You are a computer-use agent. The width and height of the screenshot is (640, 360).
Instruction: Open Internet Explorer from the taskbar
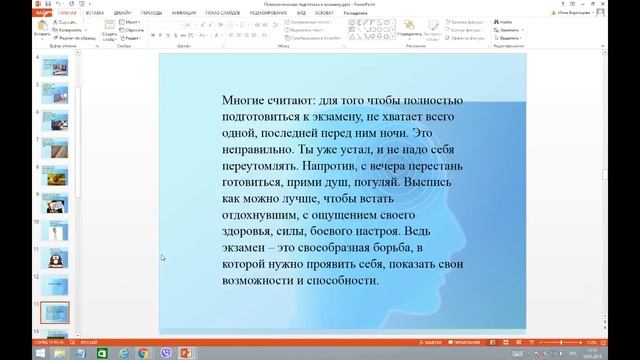pyautogui.click(x=123, y=353)
